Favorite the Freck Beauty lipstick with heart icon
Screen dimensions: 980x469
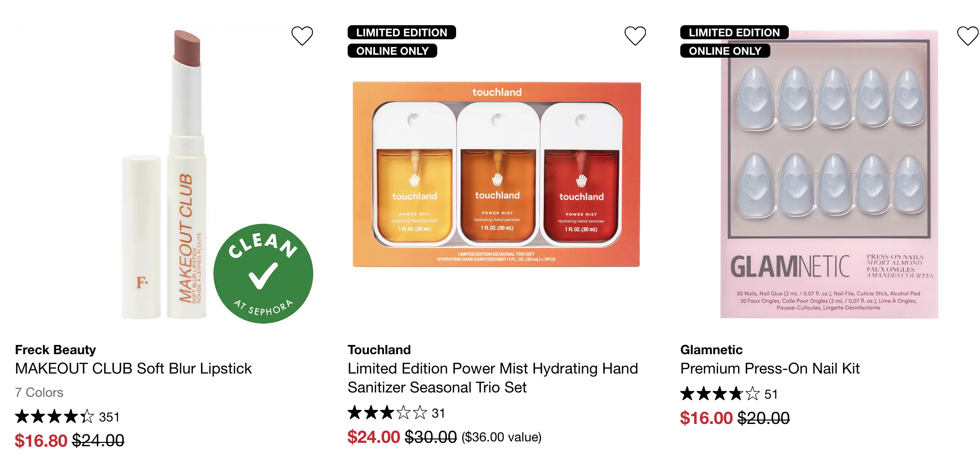point(302,36)
